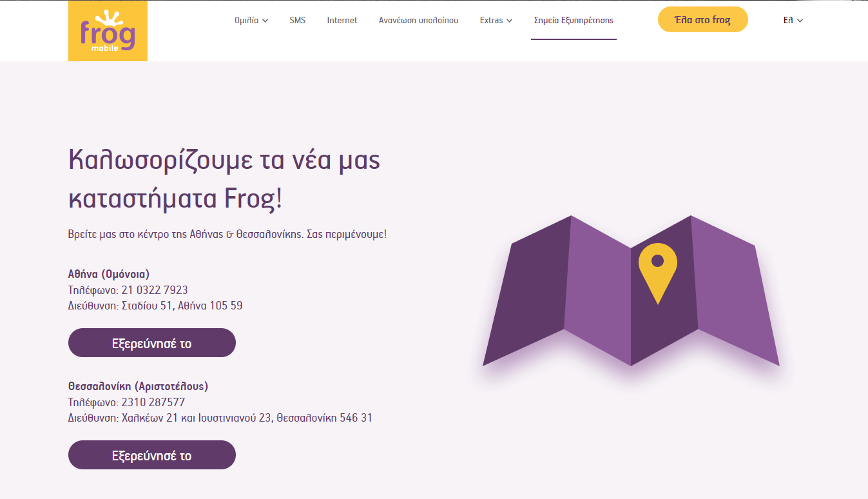Image resolution: width=868 pixels, height=499 pixels.
Task: Click the Thessaloniki phone number 2310 287577
Action: tap(153, 402)
